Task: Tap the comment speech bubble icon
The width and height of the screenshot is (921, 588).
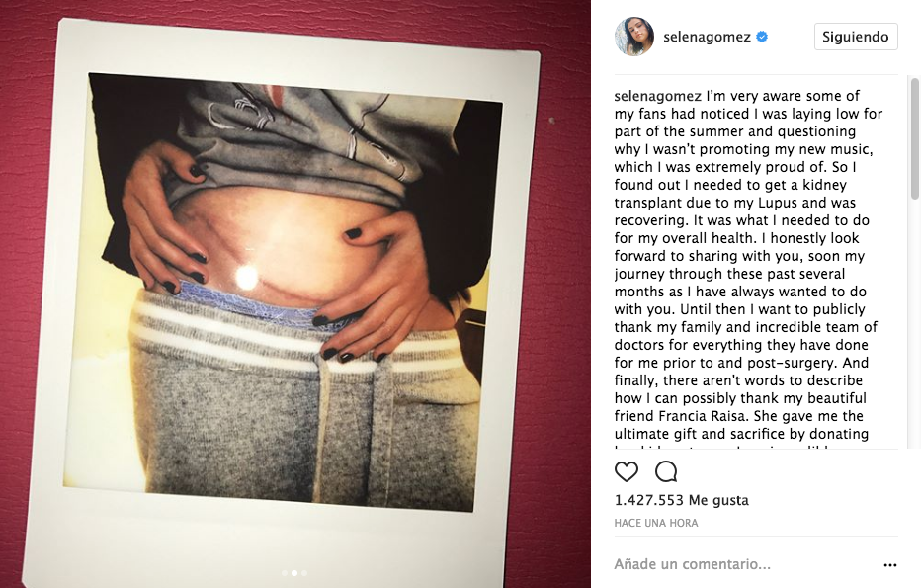Action: coord(666,471)
